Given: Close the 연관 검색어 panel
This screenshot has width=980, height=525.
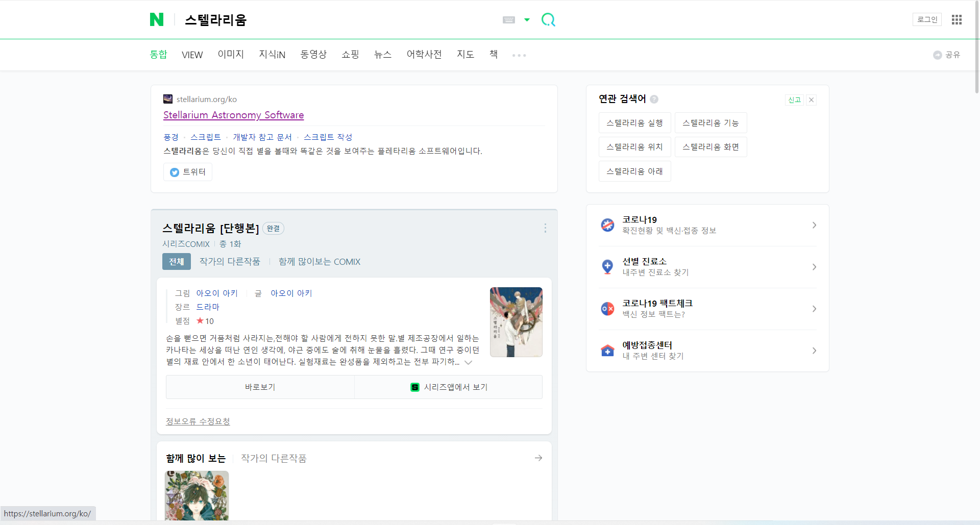Looking at the screenshot, I should pyautogui.click(x=811, y=99).
